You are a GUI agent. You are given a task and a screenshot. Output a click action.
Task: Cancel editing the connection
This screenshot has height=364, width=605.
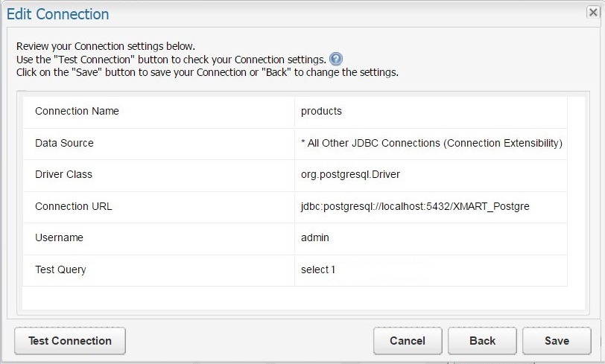pyautogui.click(x=408, y=341)
